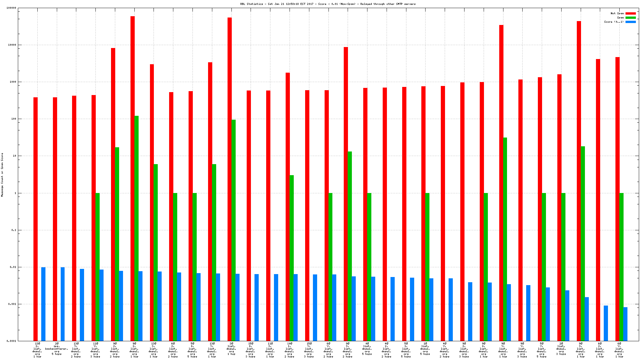This screenshot has width=644, height=362.
Task: Click the ips.backscatterer.org 5 hops axis label
Action: [x=56, y=349]
